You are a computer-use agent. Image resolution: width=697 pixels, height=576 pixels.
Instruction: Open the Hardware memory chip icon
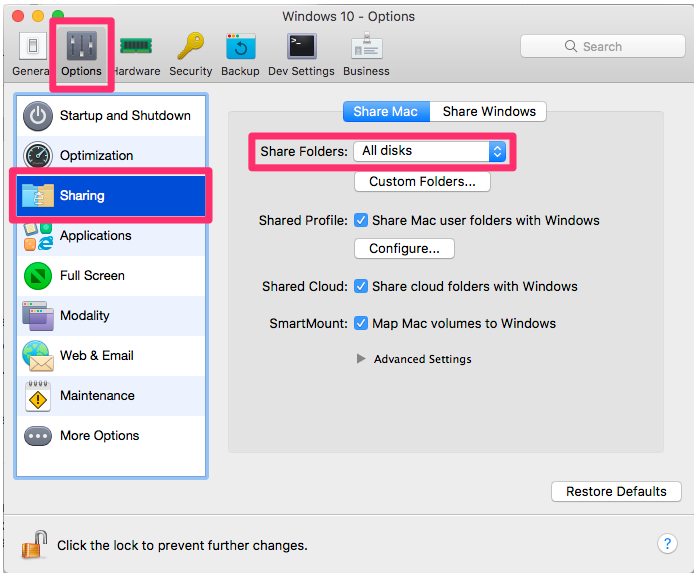pyautogui.click(x=136, y=46)
